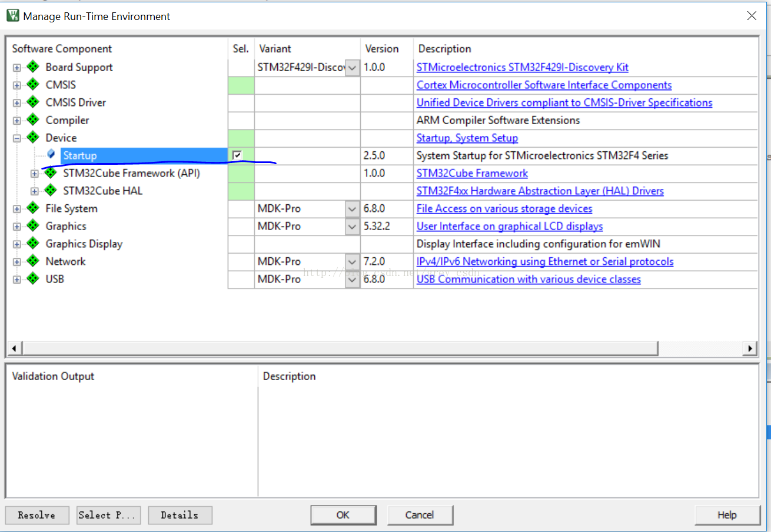This screenshot has width=771, height=532.
Task: Open File System MDK-Pro variant dropdown
Action: (x=352, y=209)
